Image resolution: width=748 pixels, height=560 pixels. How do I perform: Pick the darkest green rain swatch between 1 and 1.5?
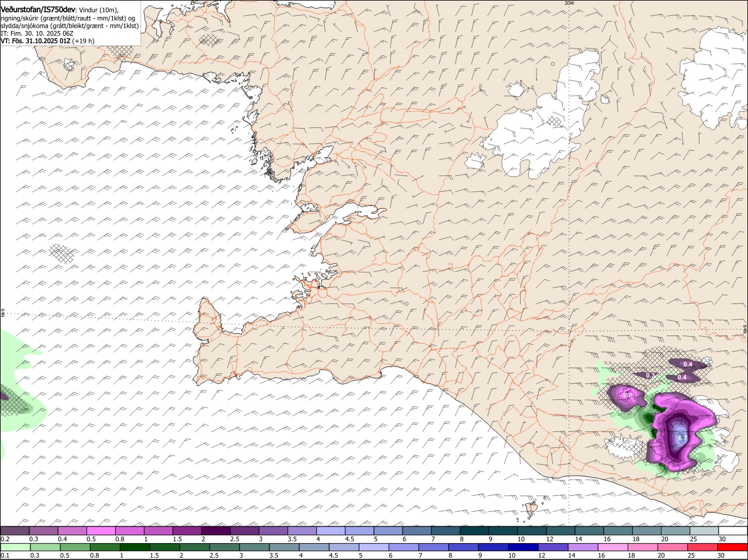[134, 547]
